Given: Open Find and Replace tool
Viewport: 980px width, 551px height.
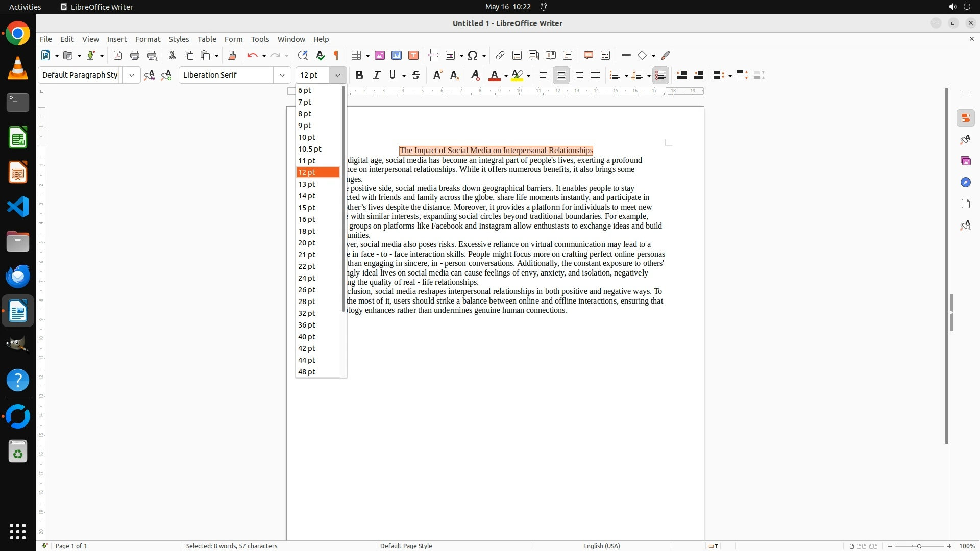Looking at the screenshot, I should point(303,55).
